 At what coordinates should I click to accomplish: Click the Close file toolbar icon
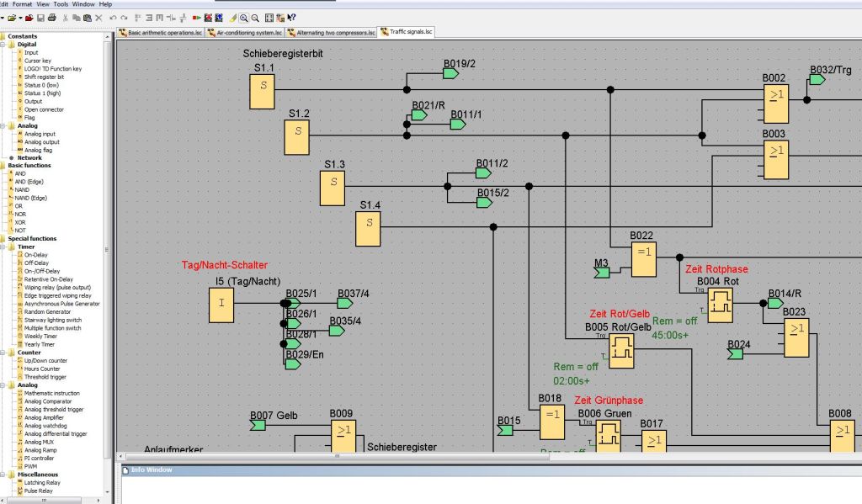tap(29, 19)
